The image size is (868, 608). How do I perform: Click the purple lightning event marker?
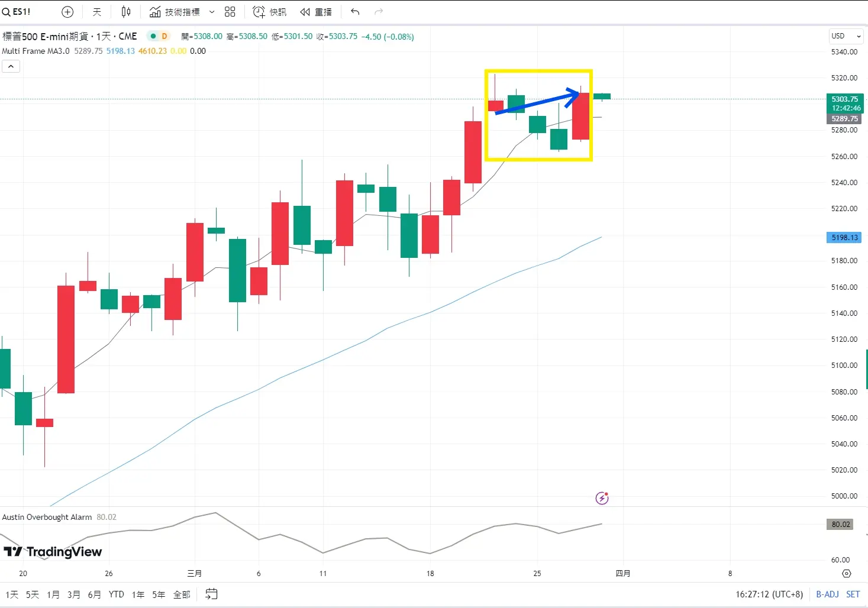(x=602, y=498)
